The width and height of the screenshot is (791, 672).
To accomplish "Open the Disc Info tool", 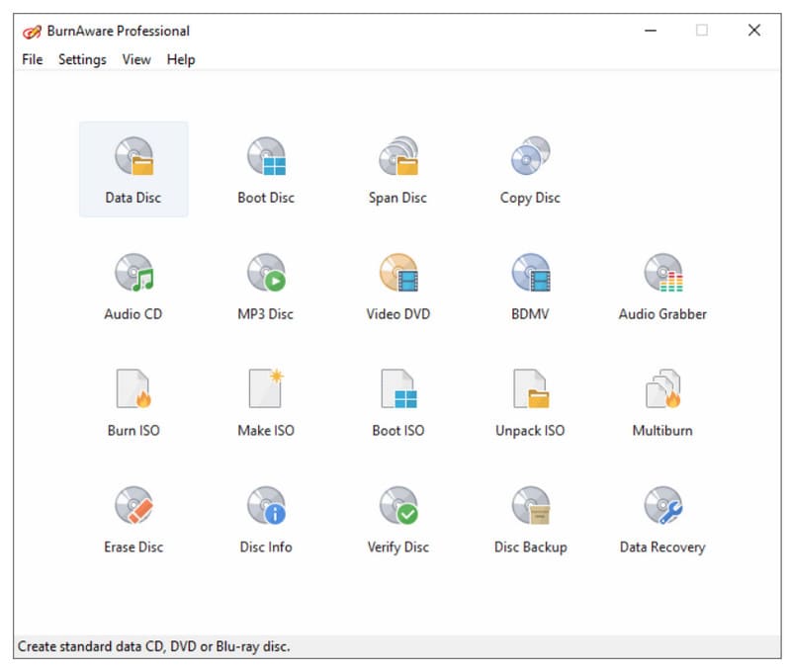I will [x=266, y=507].
